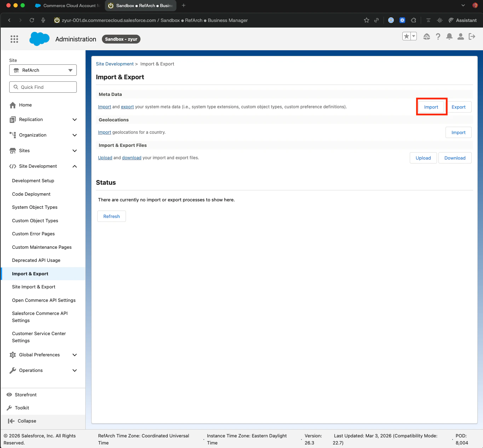This screenshot has height=448, width=483.
Task: Click the Salesforce cloud logo
Action: [x=39, y=39]
